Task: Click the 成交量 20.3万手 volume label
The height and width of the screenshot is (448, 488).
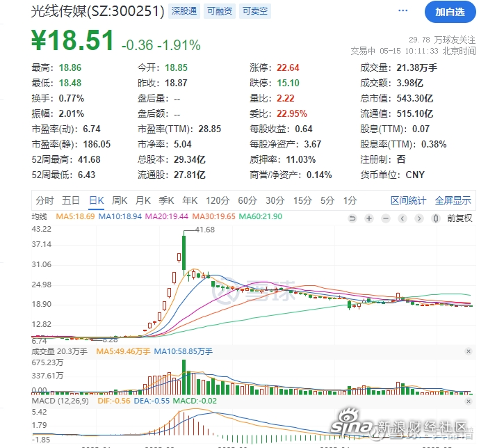Action: 60,352
